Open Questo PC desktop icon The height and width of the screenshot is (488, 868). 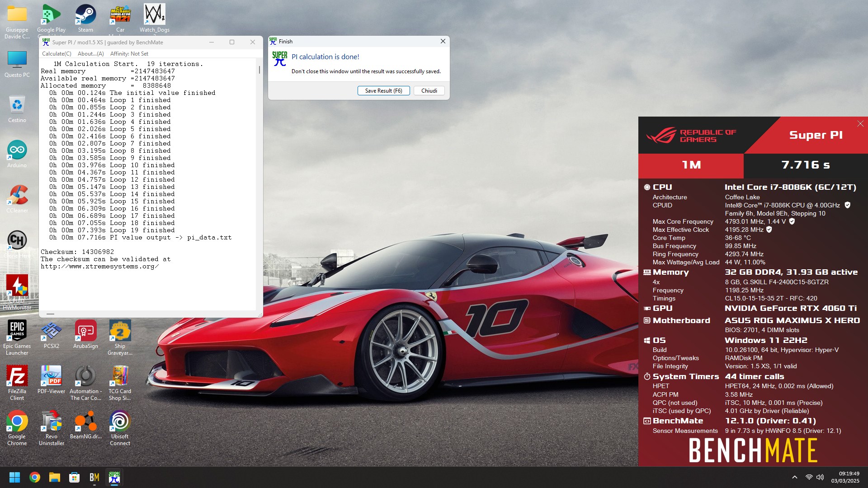[x=17, y=64]
